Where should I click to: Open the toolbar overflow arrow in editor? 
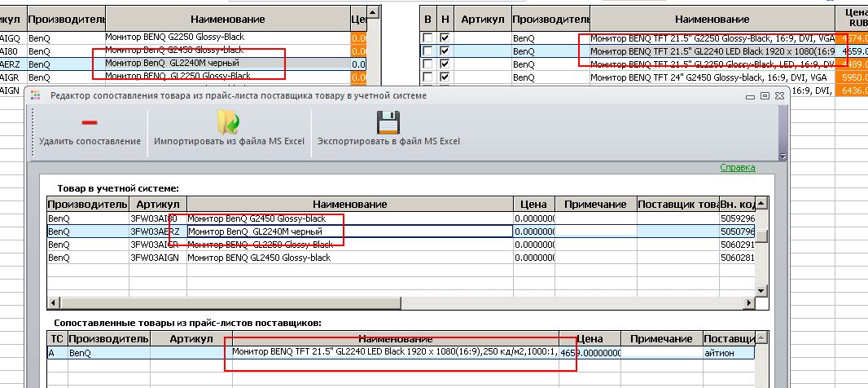783,157
